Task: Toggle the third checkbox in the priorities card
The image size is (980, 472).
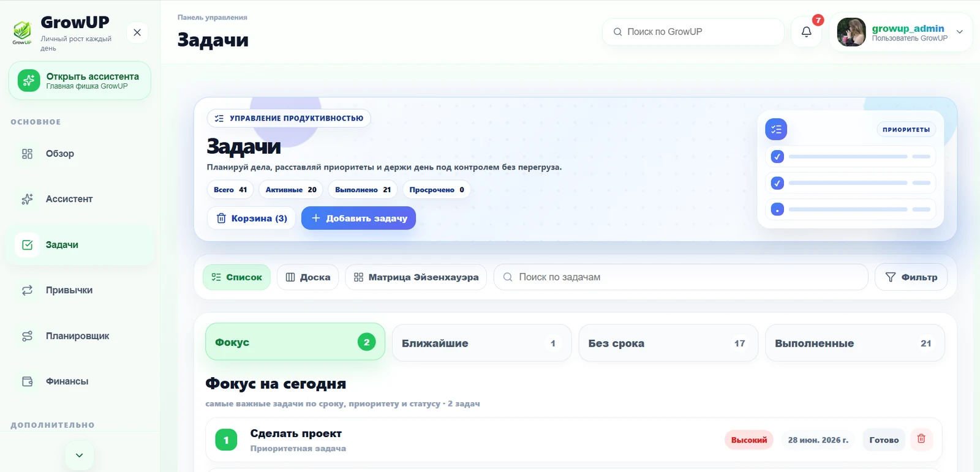Action: coord(777,209)
